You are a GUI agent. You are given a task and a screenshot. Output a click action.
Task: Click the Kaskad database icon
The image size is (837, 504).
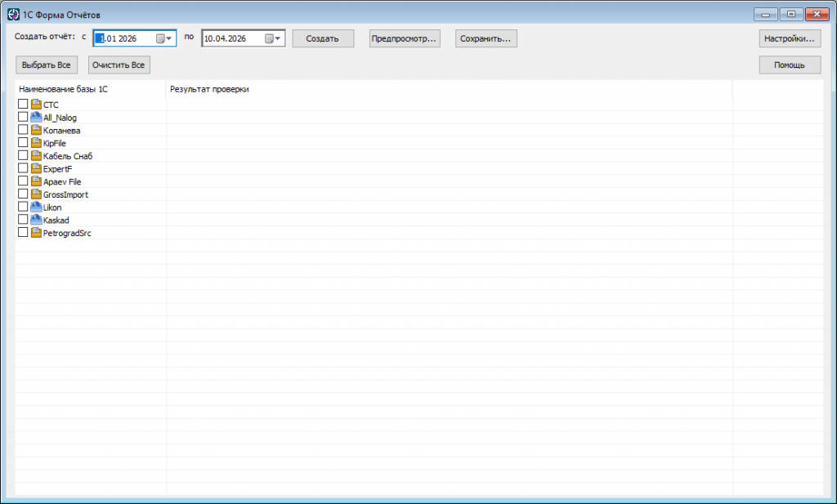point(36,219)
